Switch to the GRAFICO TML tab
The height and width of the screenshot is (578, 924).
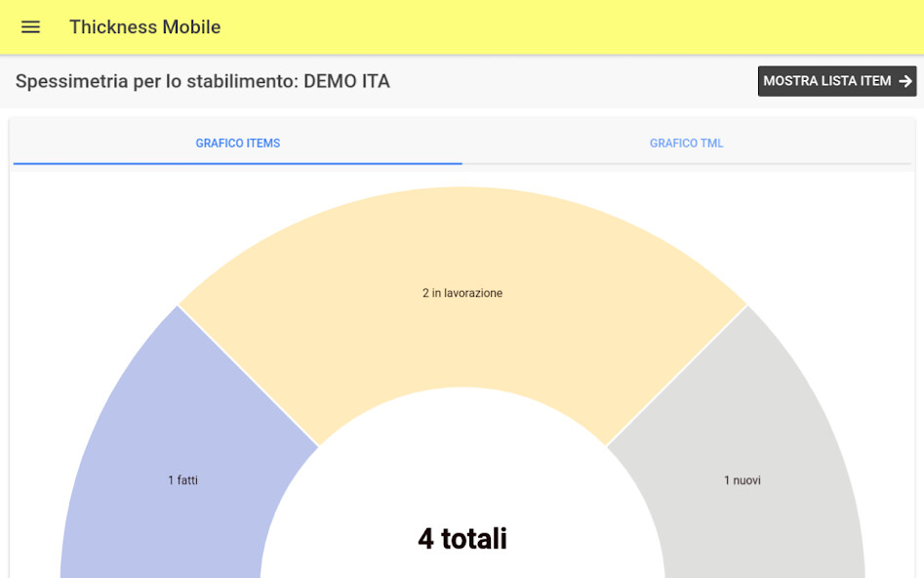[x=687, y=144]
